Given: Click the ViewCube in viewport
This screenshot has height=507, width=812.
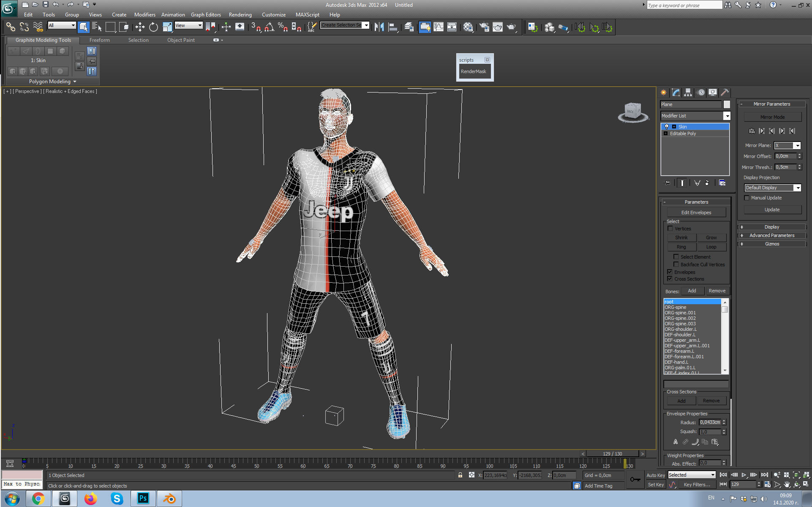Looking at the screenshot, I should (x=633, y=112).
